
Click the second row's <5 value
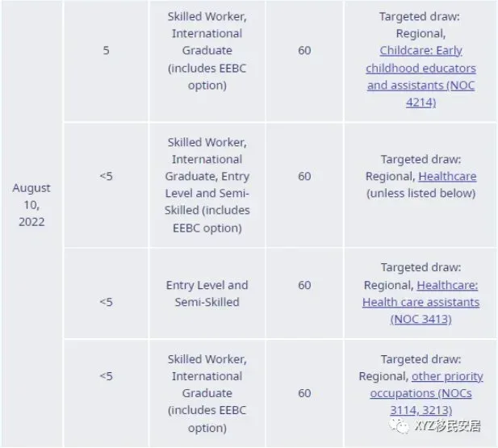[106, 176]
